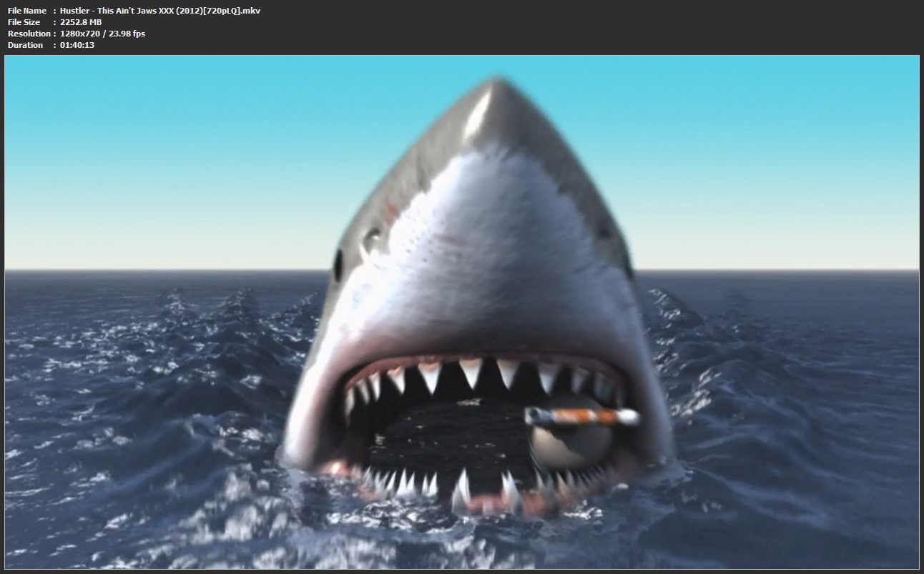
Task: Click the cigarette in the shark's mouth
Action: tap(581, 416)
